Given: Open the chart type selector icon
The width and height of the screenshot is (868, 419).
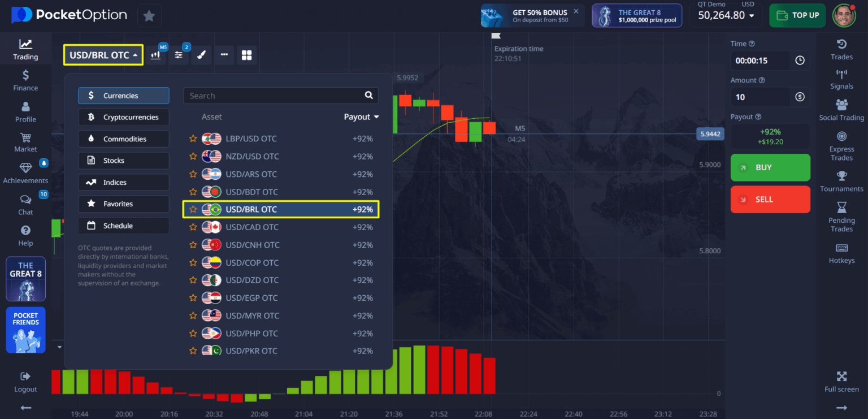Looking at the screenshot, I should [x=157, y=55].
